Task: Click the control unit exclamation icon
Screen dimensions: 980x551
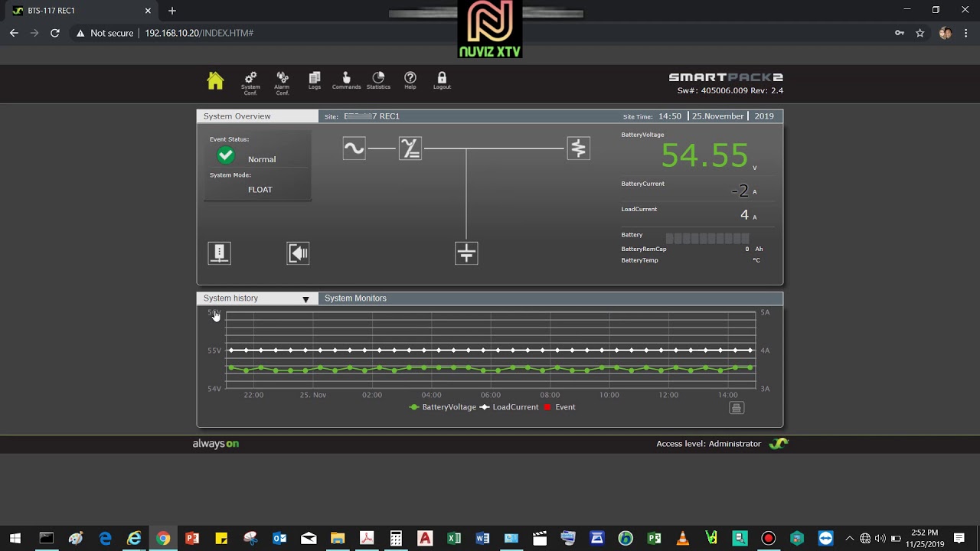Action: [219, 253]
